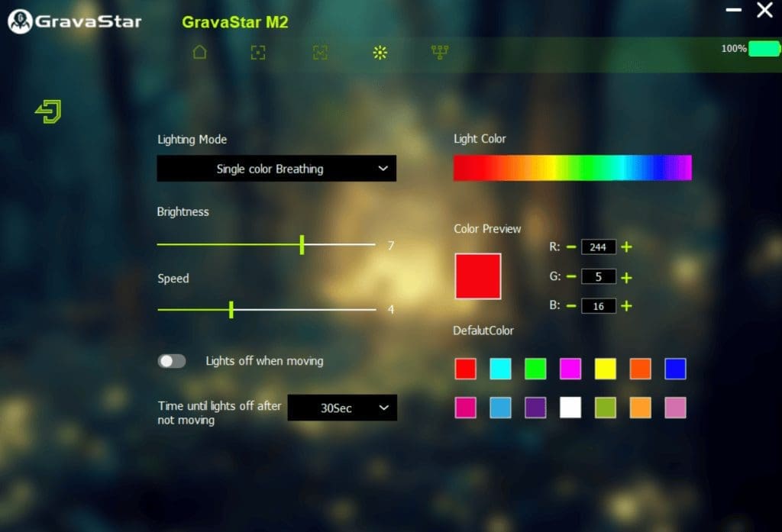Click the GravaStar M2 title text
This screenshot has height=532, width=782.
point(235,22)
